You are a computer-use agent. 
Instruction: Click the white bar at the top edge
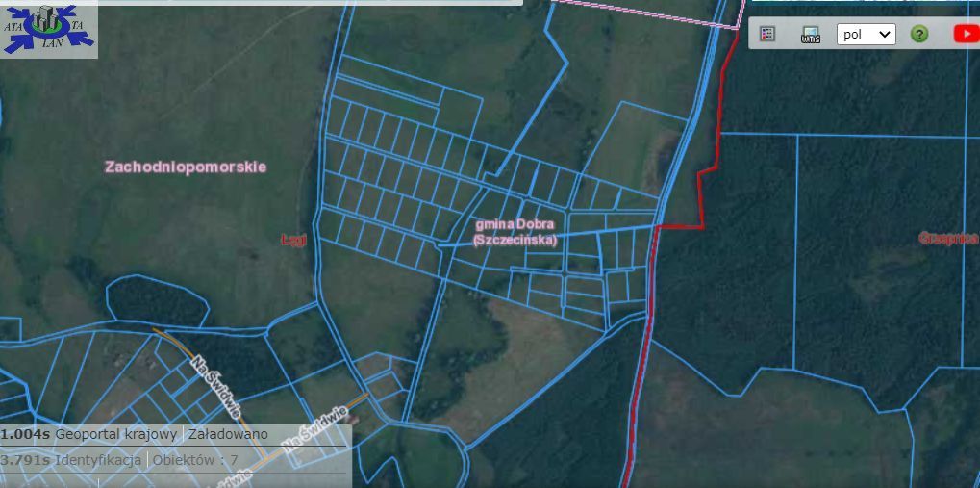[x=262, y=3]
